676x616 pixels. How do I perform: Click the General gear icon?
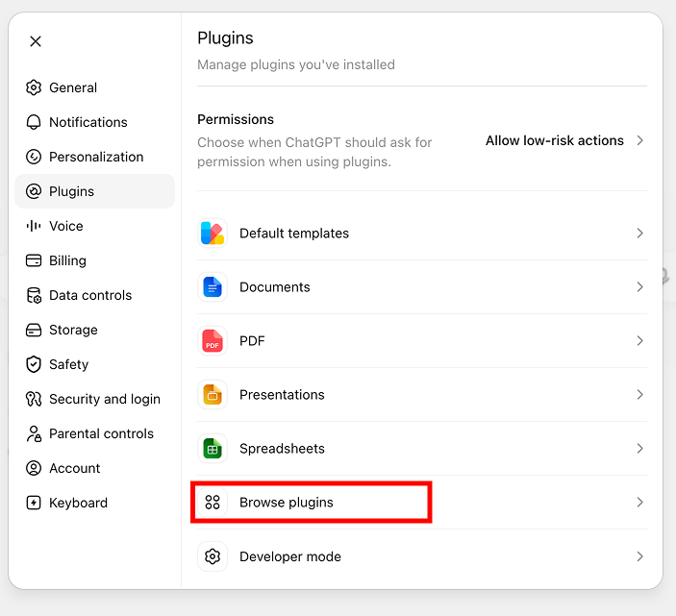click(34, 87)
